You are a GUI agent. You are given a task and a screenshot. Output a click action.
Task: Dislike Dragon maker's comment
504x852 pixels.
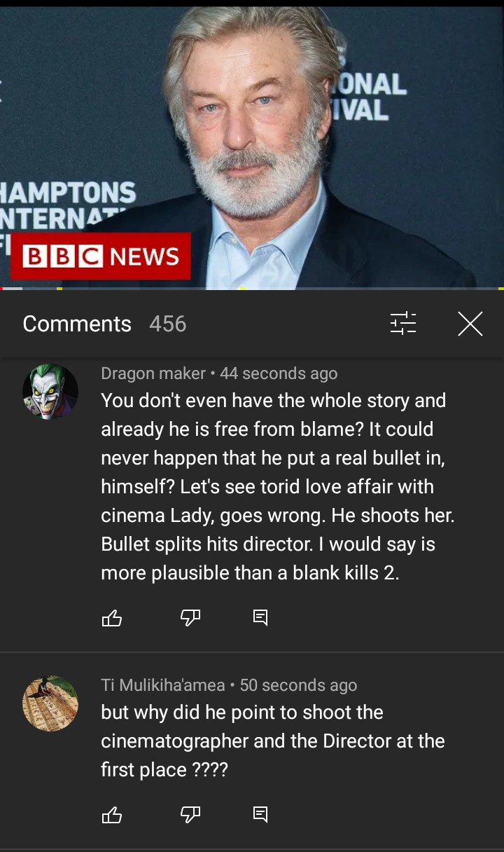(190, 617)
